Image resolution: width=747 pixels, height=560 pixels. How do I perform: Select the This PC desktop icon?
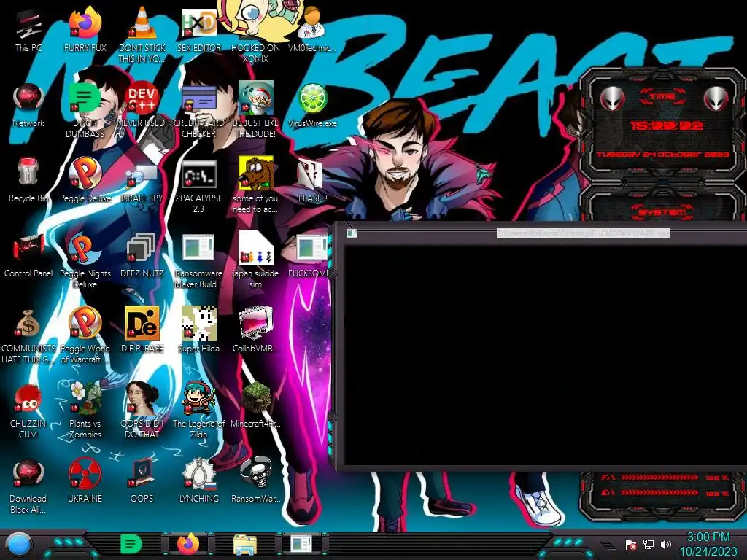click(28, 31)
